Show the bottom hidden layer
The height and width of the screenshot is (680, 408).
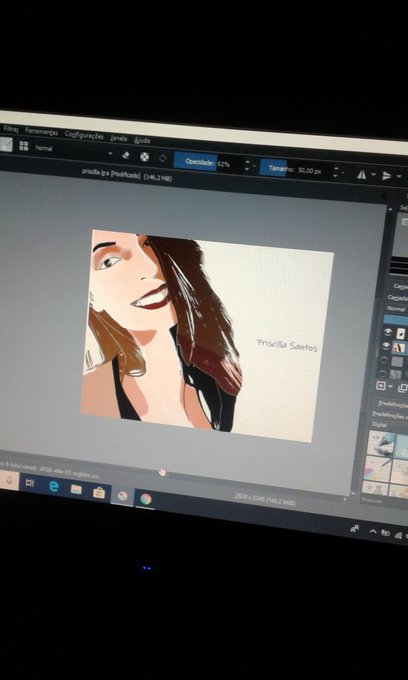click(382, 373)
